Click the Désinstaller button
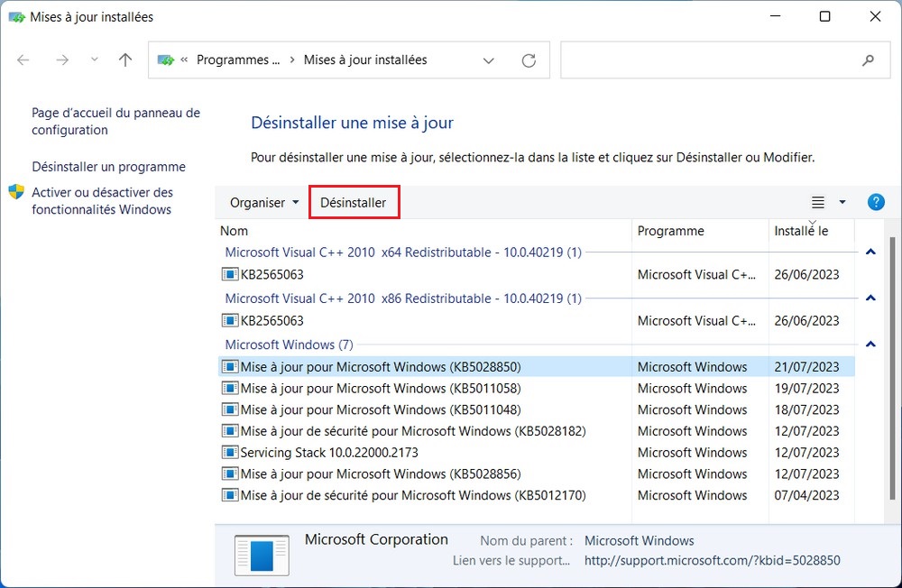The height and width of the screenshot is (588, 902). point(354,203)
